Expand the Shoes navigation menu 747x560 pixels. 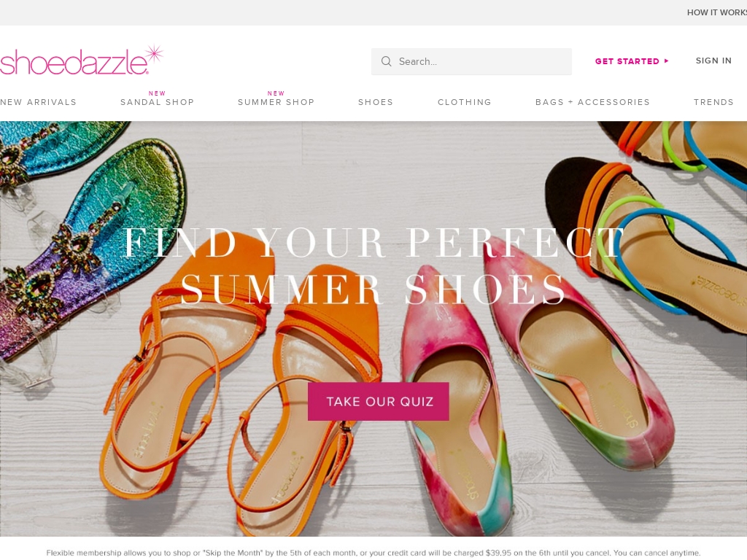tap(376, 102)
